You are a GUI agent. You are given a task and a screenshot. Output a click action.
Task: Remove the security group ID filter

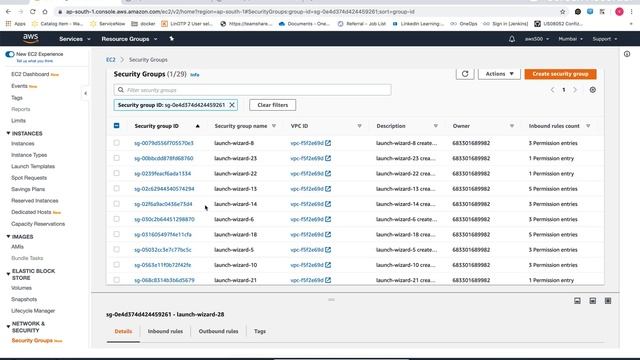[232, 105]
